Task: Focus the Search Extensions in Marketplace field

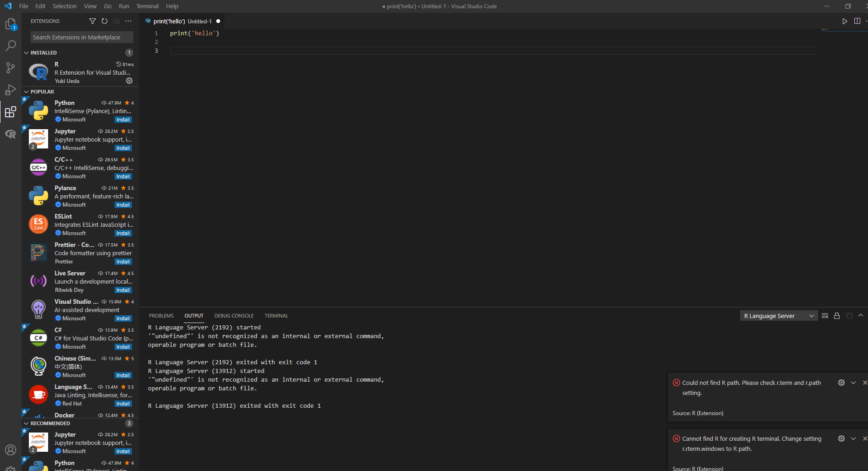Action: 82,37
